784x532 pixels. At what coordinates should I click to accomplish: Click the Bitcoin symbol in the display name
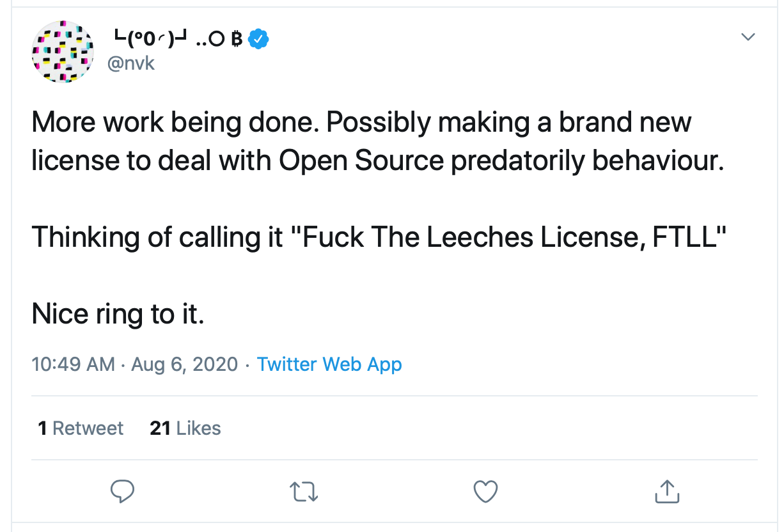pyautogui.click(x=237, y=40)
